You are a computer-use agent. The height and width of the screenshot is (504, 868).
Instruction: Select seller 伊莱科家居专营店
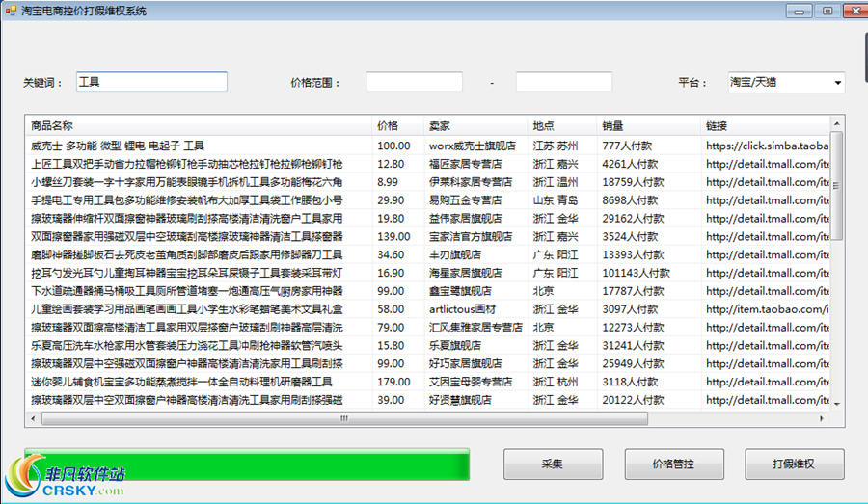471,182
